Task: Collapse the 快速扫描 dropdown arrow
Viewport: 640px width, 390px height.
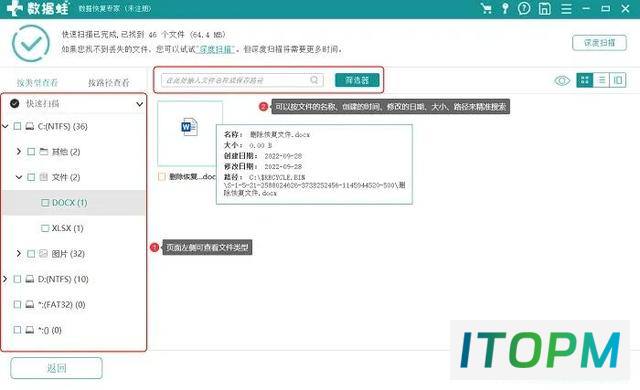Action: point(139,104)
